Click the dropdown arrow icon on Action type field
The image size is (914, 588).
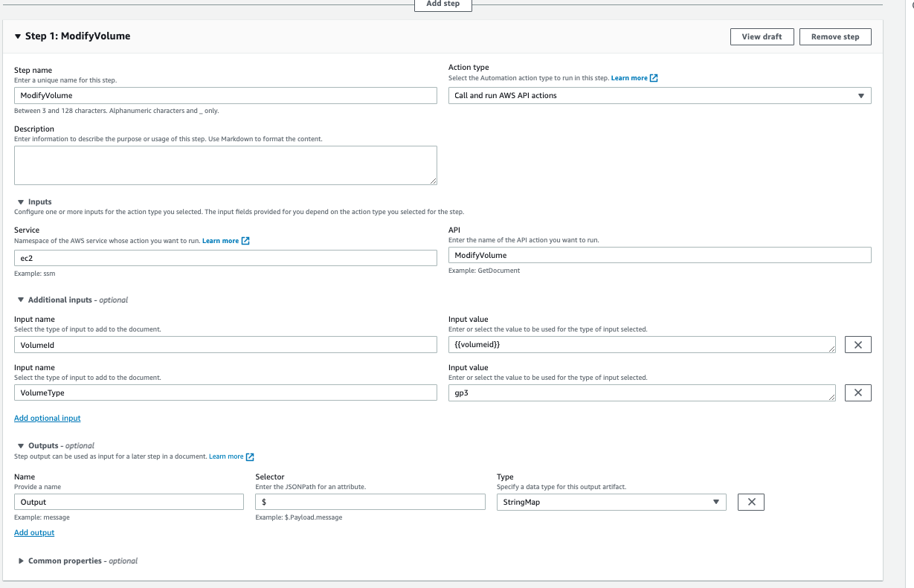click(x=861, y=95)
